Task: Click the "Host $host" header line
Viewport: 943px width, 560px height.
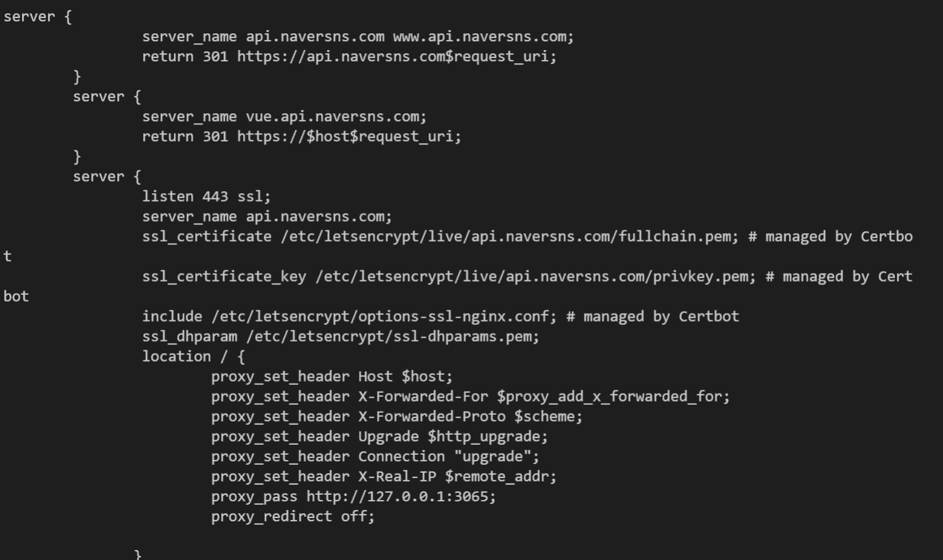Action: tap(405, 376)
